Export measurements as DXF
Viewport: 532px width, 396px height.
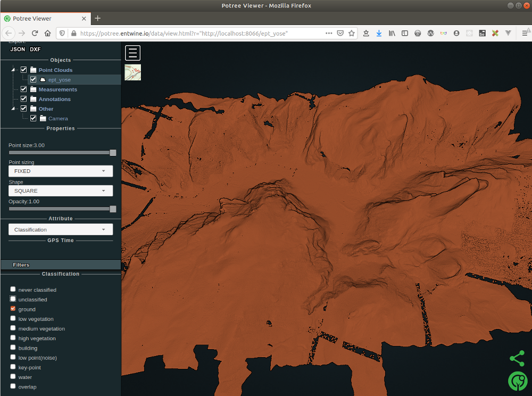tap(35, 49)
